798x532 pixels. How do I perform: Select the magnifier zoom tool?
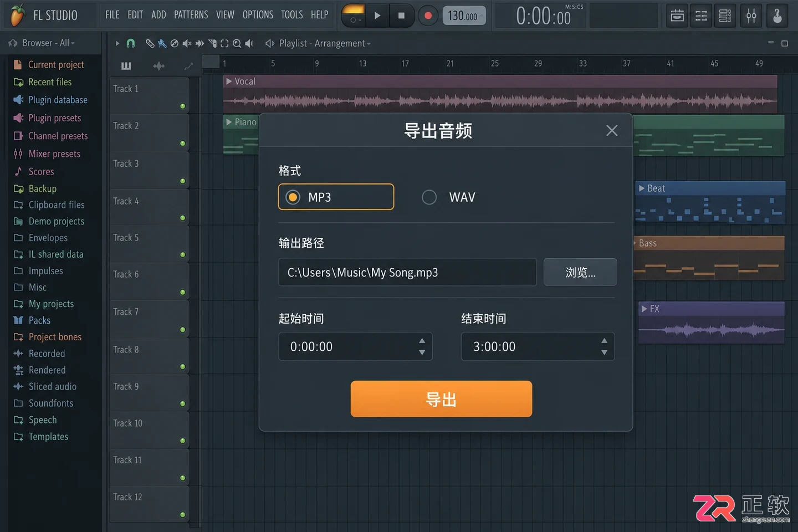(x=237, y=43)
